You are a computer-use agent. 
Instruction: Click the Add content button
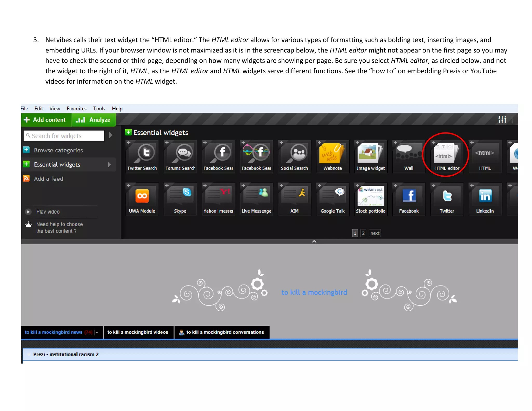(x=46, y=120)
